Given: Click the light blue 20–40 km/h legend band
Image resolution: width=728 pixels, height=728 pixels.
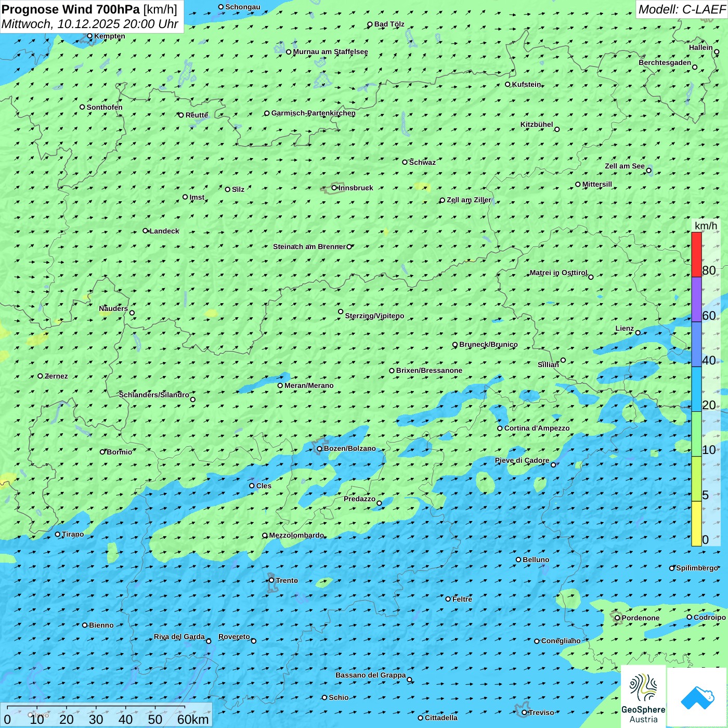Looking at the screenshot, I should pyautogui.click(x=696, y=389).
